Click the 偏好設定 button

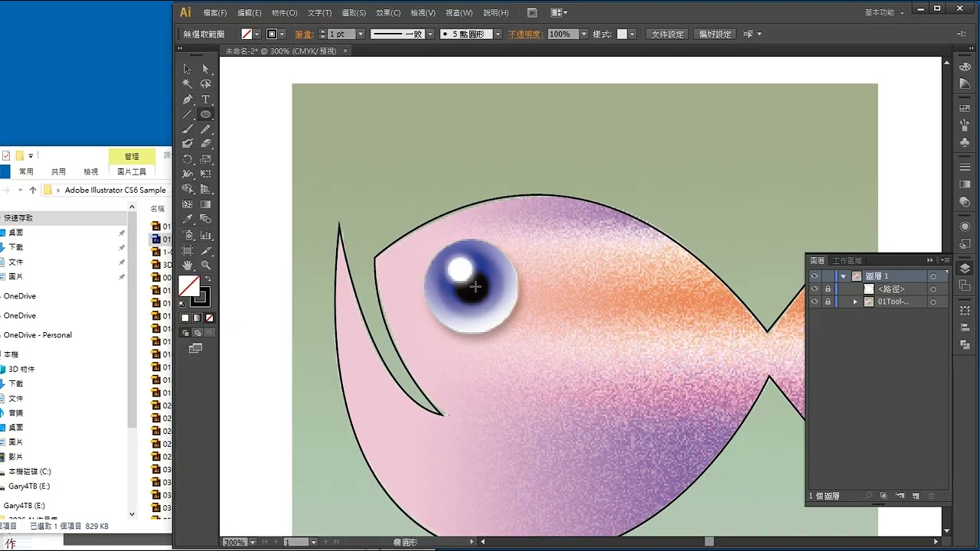716,34
